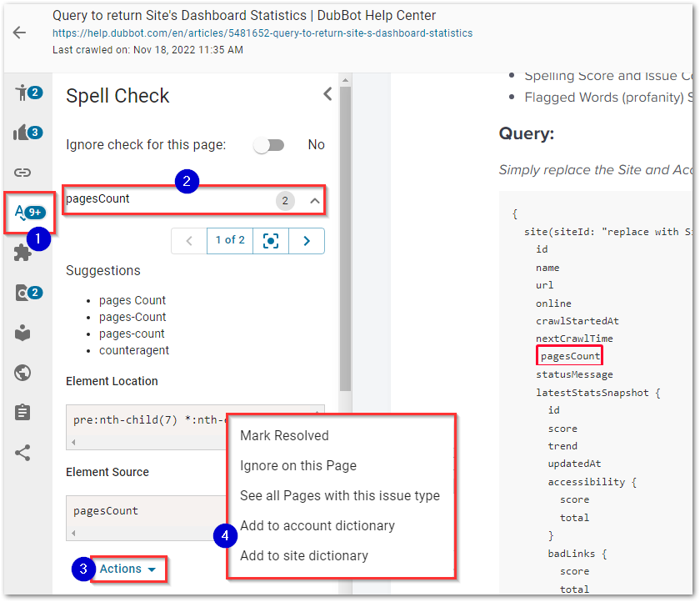Open the Actions dropdown
Image resolution: width=700 pixels, height=602 pixels.
(x=127, y=569)
